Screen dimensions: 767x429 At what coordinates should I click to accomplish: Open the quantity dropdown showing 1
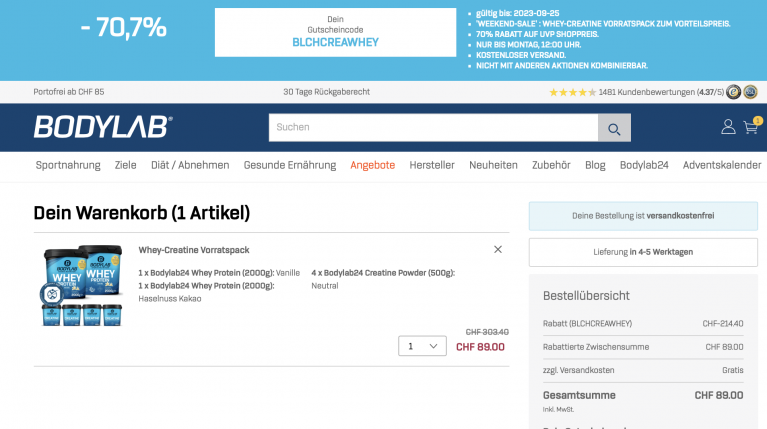point(422,346)
